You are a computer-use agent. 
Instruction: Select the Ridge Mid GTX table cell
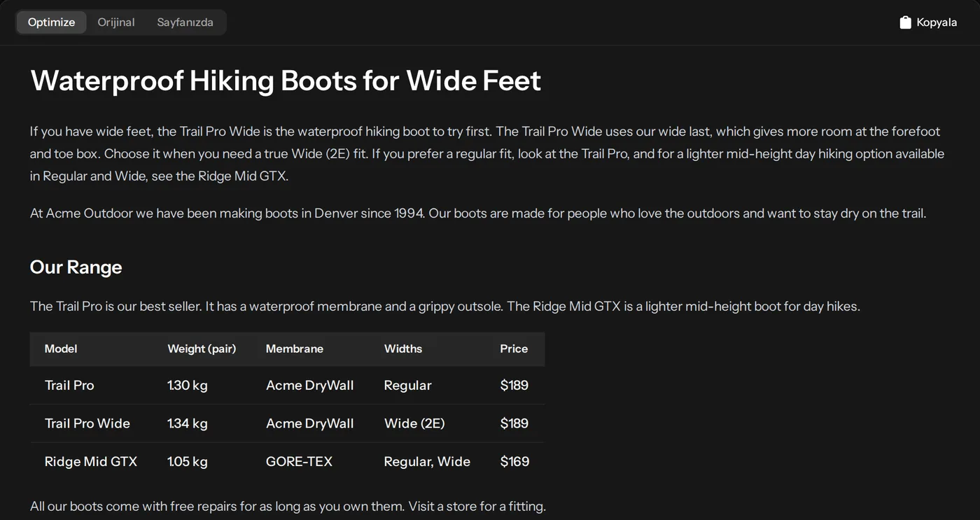click(91, 461)
